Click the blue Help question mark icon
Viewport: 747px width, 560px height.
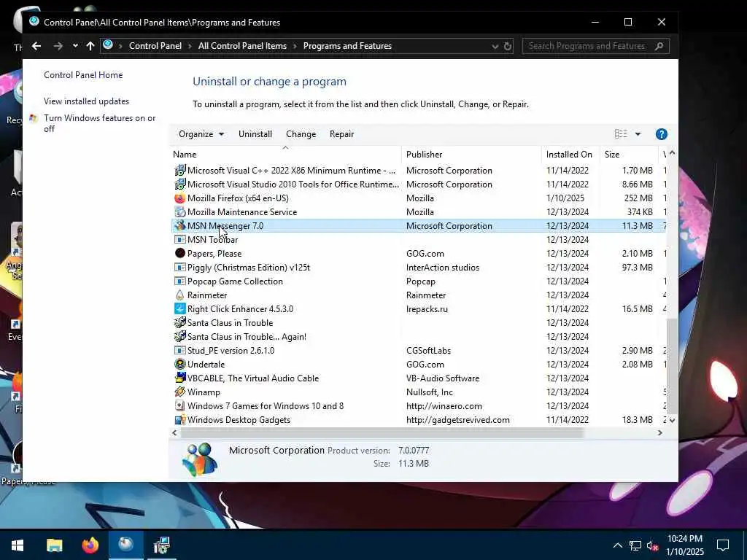661,134
